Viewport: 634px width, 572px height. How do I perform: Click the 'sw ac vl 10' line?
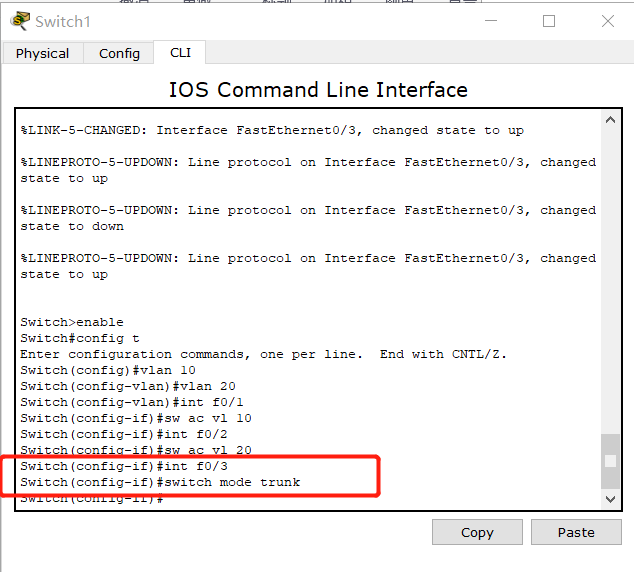point(136,418)
